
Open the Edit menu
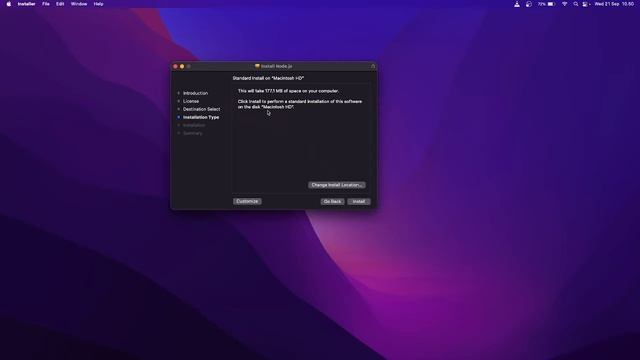click(60, 4)
